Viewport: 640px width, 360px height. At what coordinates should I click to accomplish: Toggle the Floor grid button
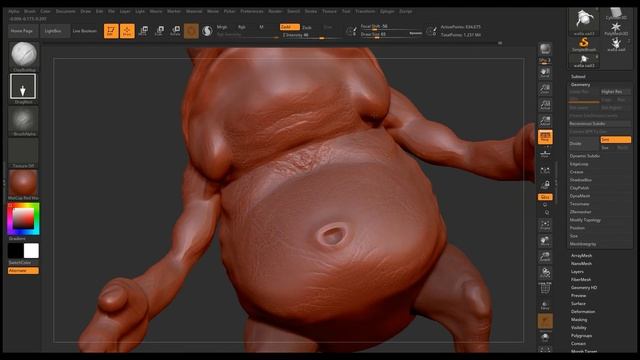545,153
